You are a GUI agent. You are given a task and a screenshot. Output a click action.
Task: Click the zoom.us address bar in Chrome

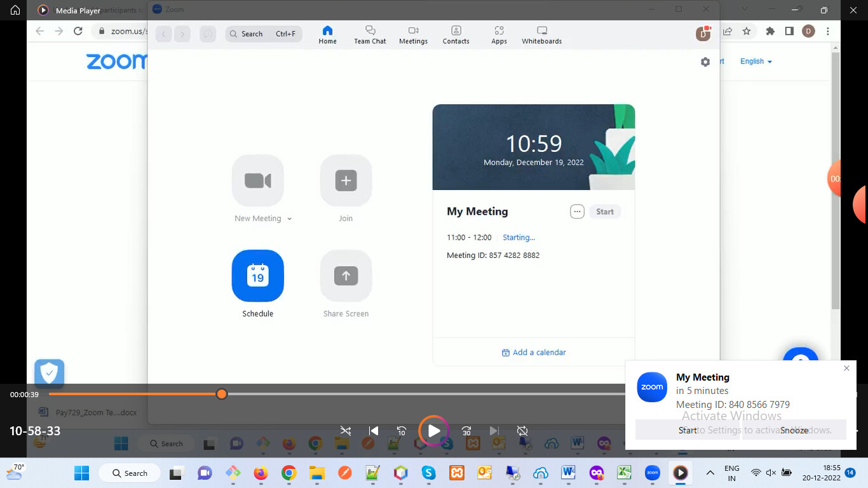(x=121, y=31)
